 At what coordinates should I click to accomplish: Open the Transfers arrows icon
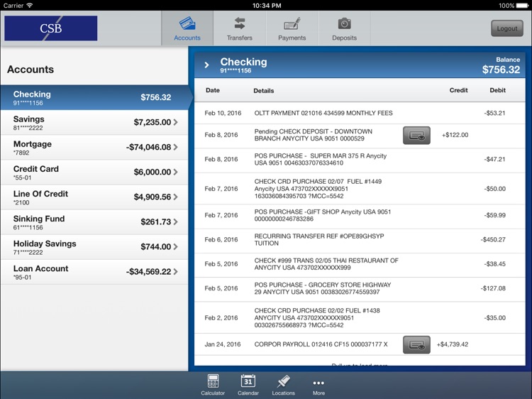(240, 23)
